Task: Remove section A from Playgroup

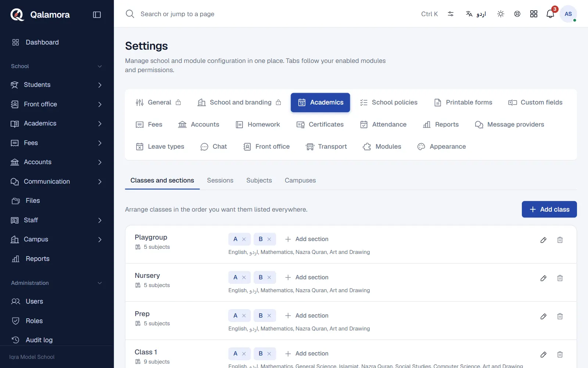Action: (244, 239)
